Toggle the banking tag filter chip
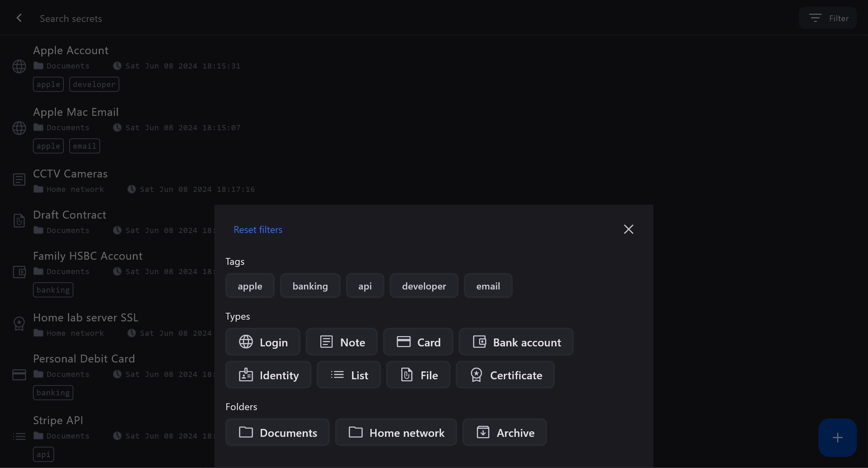The width and height of the screenshot is (868, 468). [x=310, y=286]
